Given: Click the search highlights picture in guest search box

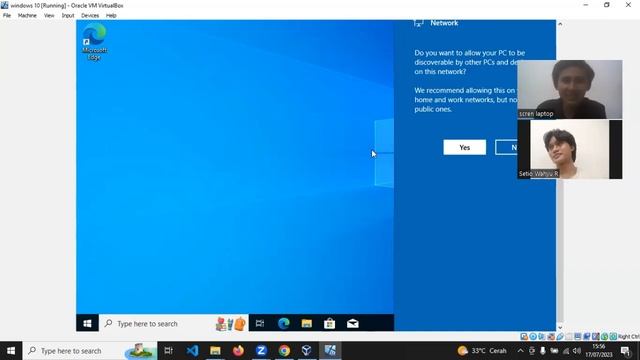Looking at the screenshot, I should click(231, 323).
